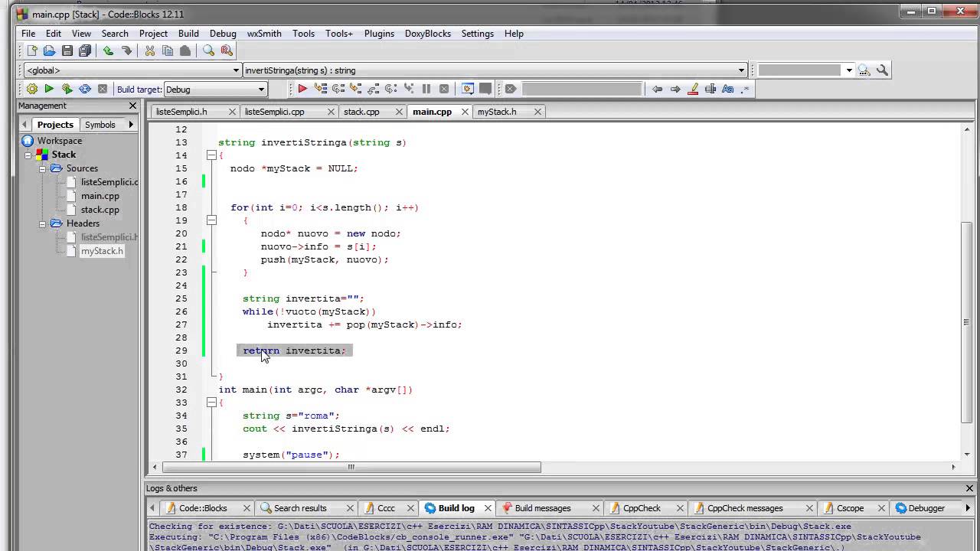Viewport: 980px width, 551px height.
Task: Open the Settings menu
Action: click(x=477, y=34)
